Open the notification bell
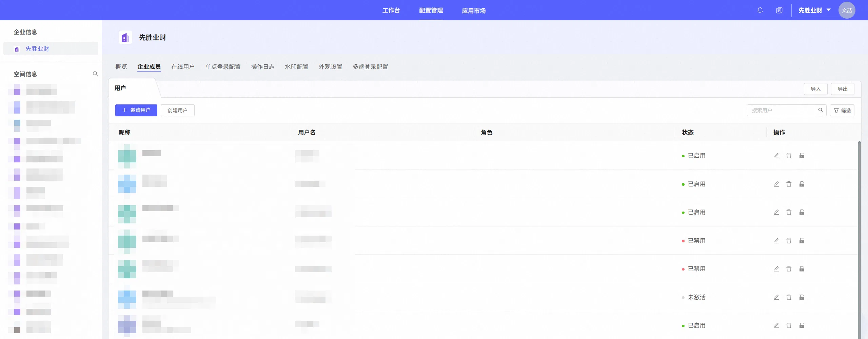Image resolution: width=868 pixels, height=339 pixels. pos(760,10)
